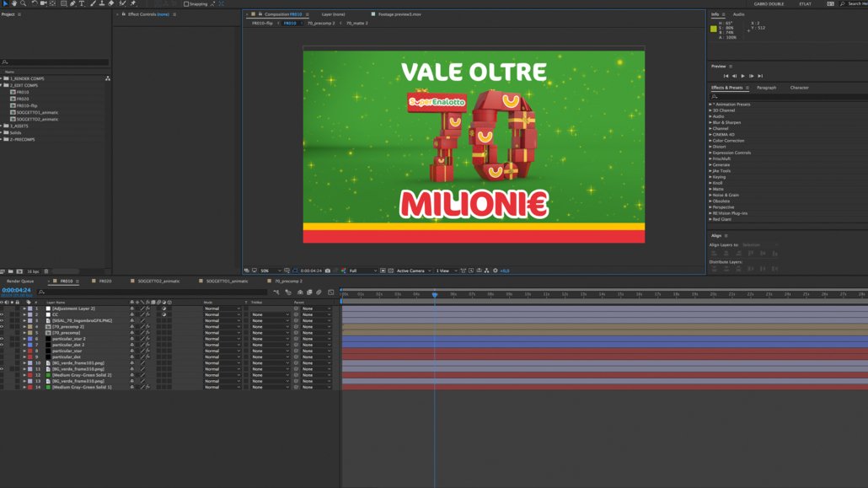Click the timeline layer search field
The image size is (868, 488).
point(153,292)
